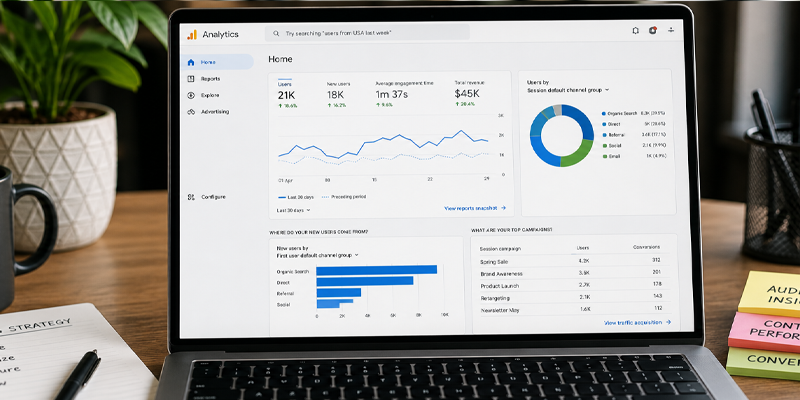Click the Referral entry in donut legend

pyautogui.click(x=634, y=135)
